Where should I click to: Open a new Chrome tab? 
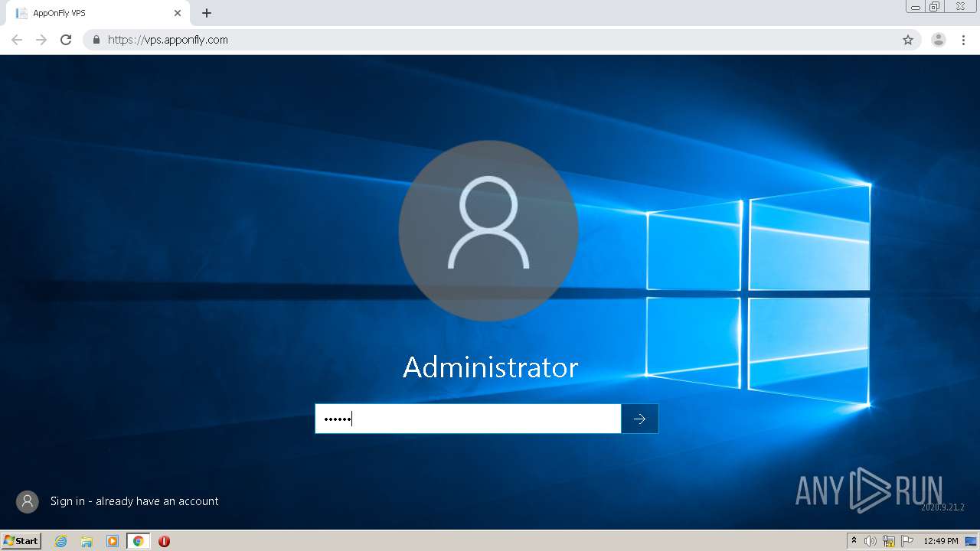coord(207,13)
